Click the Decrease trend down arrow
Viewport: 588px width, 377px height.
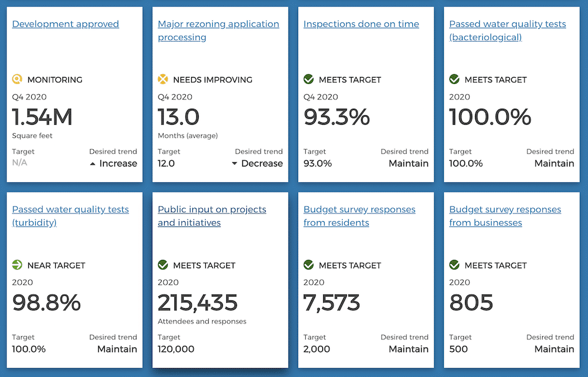(x=235, y=164)
